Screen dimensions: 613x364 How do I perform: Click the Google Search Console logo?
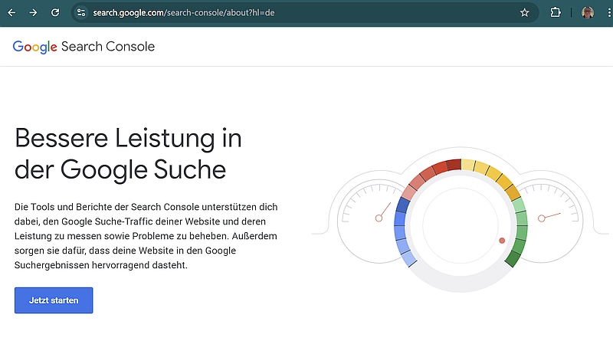tap(84, 47)
